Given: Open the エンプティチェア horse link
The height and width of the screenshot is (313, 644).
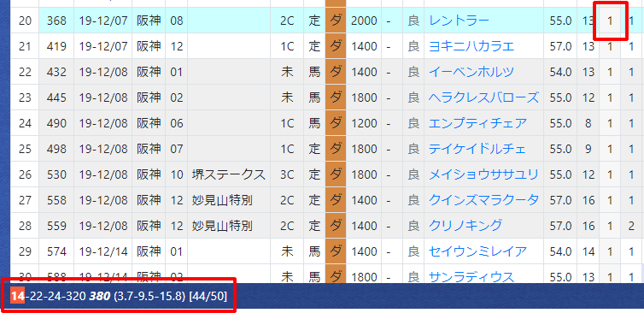Looking at the screenshot, I should 477,123.
